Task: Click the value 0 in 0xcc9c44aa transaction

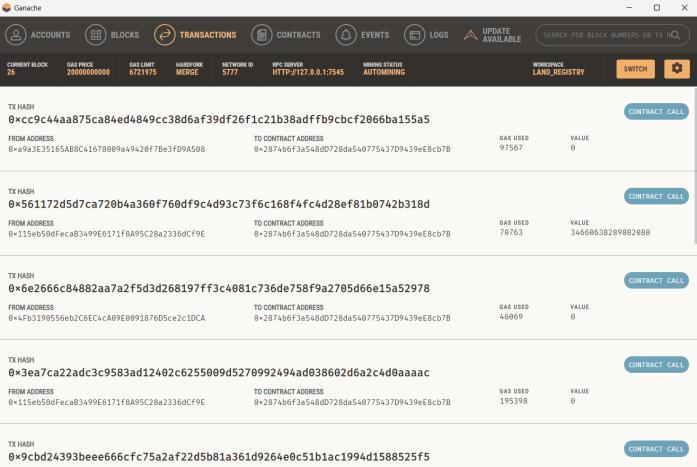Action: (x=573, y=148)
